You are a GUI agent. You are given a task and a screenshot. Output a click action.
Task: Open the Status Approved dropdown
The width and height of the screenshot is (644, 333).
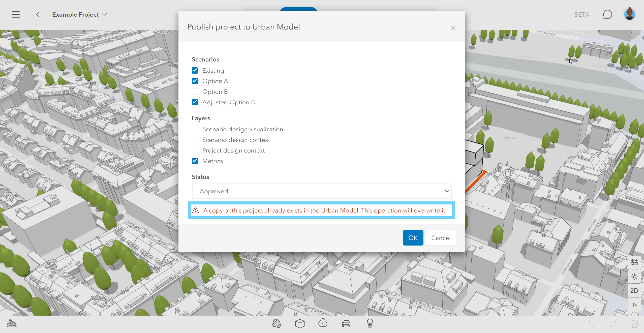[321, 191]
